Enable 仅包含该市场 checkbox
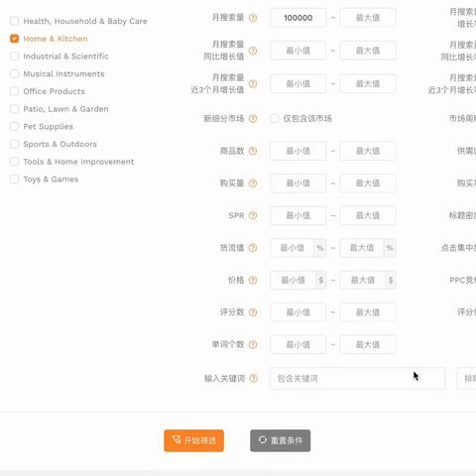This screenshot has height=476, width=476. pyautogui.click(x=274, y=118)
